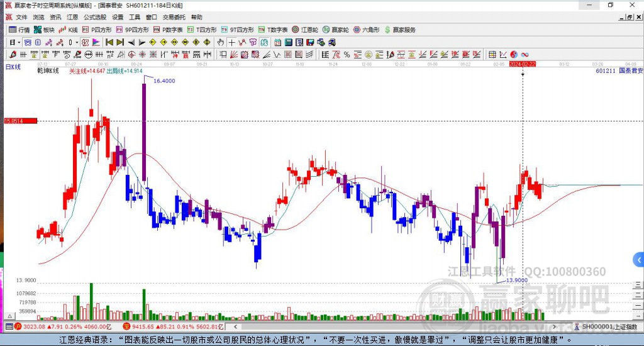Select the Gann fan lines tool
Viewport: 644px width, 346px height.
[x=234, y=54]
